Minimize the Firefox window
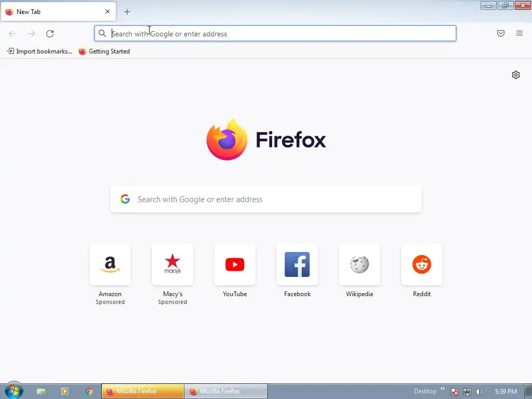This screenshot has height=399, width=532. 488,5
